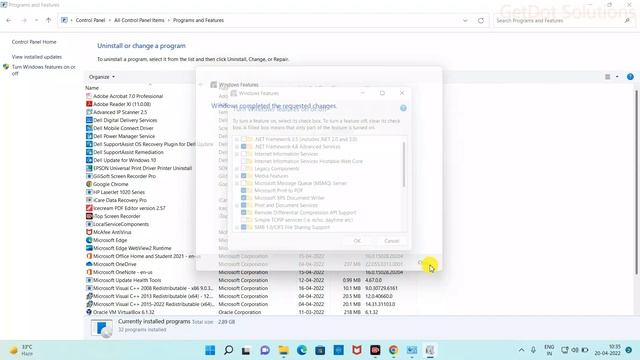This screenshot has height=360, width=640.
Task: Expand SMB 1.0/CIFS File Sharing Support node
Action: pos(237,227)
